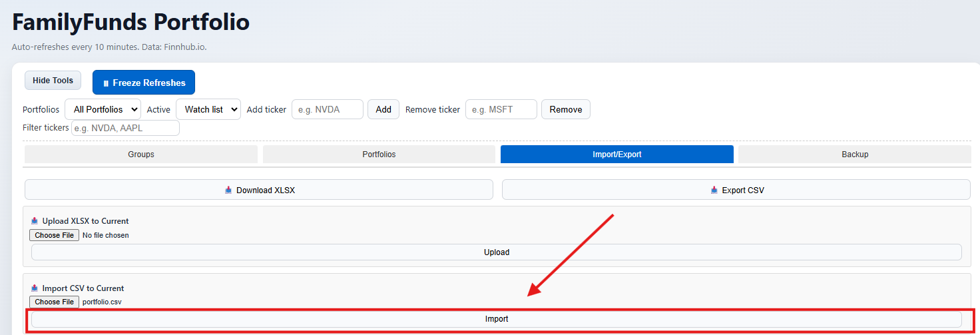Focus the Add ticker input field
Viewport: 980px width, 335px height.
pyautogui.click(x=327, y=109)
